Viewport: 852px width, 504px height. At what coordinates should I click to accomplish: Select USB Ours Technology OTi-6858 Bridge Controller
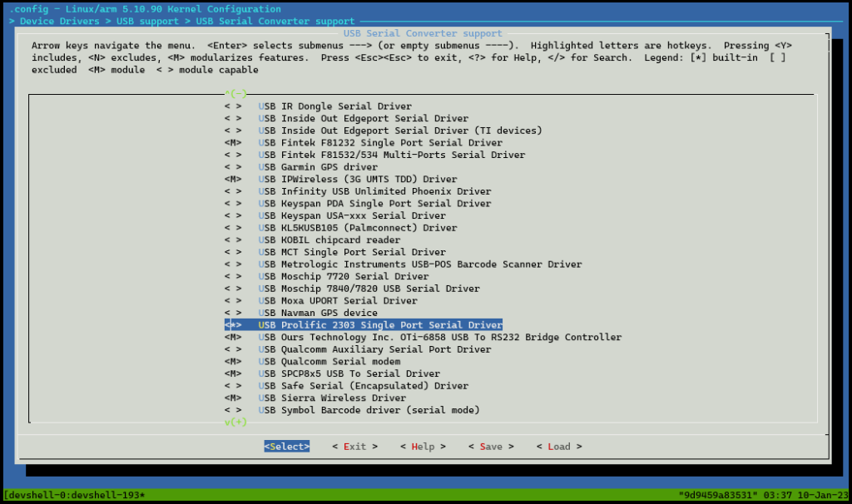[423, 338]
